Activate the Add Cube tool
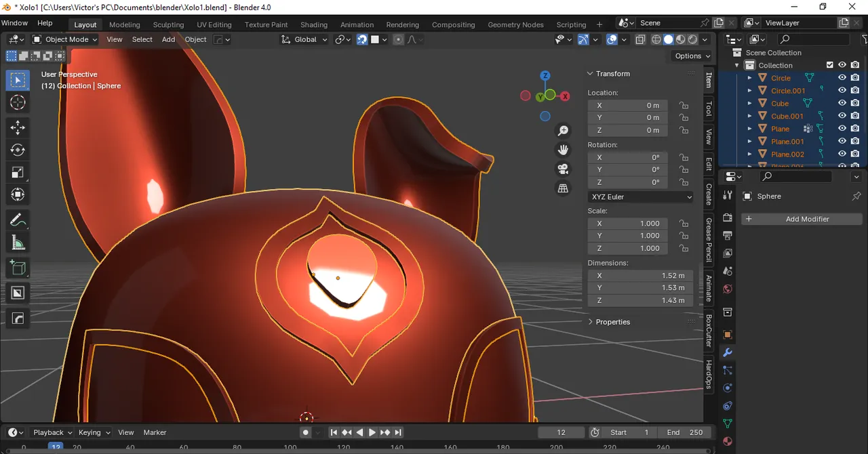Image resolution: width=868 pixels, height=454 pixels. pos(18,268)
